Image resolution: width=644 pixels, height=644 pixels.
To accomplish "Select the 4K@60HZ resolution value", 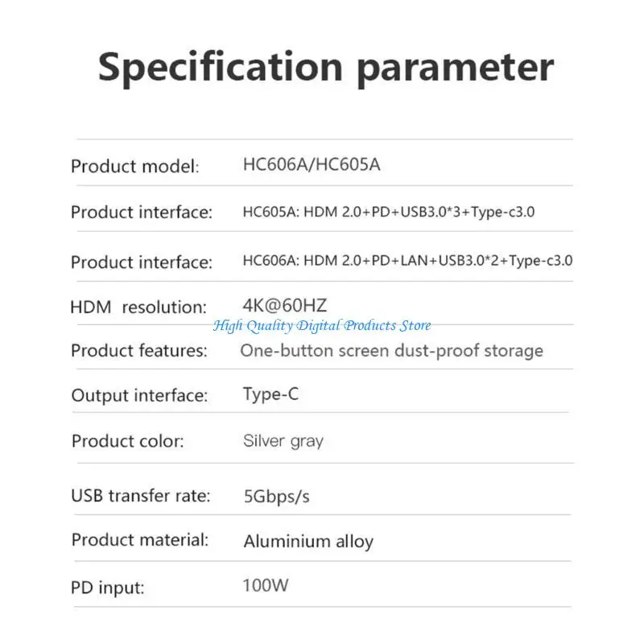I will (x=285, y=305).
